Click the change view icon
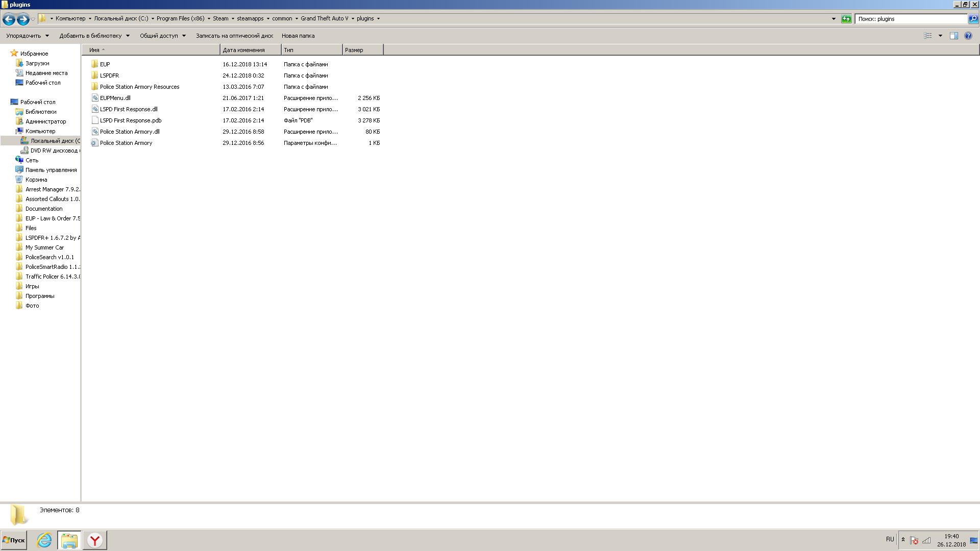The height and width of the screenshot is (551, 980). 928,36
